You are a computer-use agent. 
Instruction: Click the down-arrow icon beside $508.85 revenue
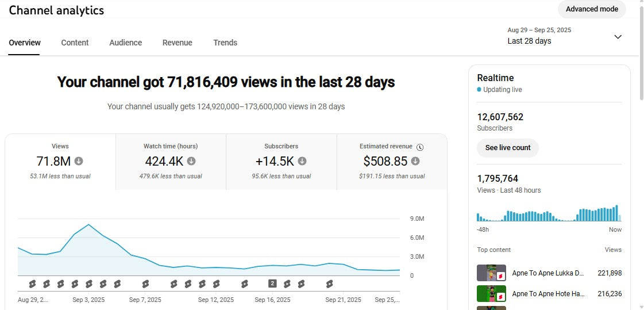point(415,161)
